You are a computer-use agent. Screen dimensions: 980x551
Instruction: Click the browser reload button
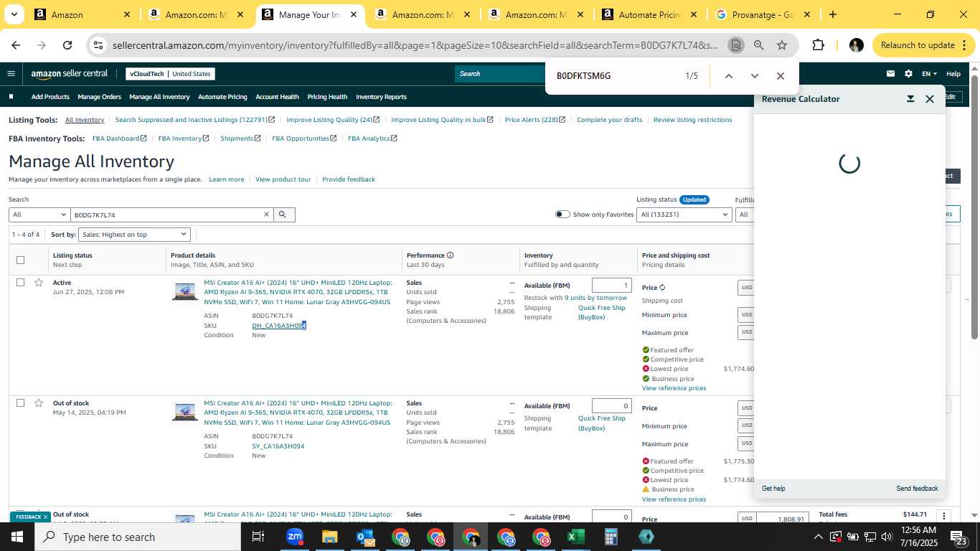click(67, 45)
